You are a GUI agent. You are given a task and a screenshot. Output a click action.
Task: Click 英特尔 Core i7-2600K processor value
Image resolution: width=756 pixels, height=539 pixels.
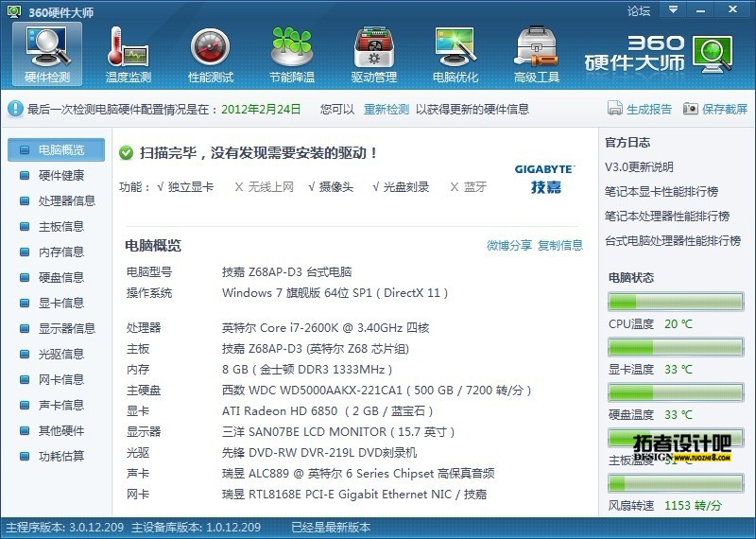(325, 328)
